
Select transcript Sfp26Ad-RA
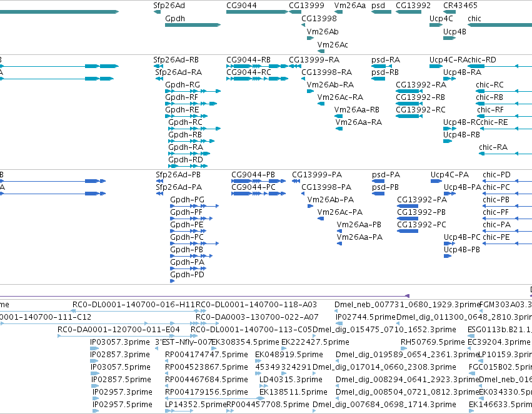(178, 72)
